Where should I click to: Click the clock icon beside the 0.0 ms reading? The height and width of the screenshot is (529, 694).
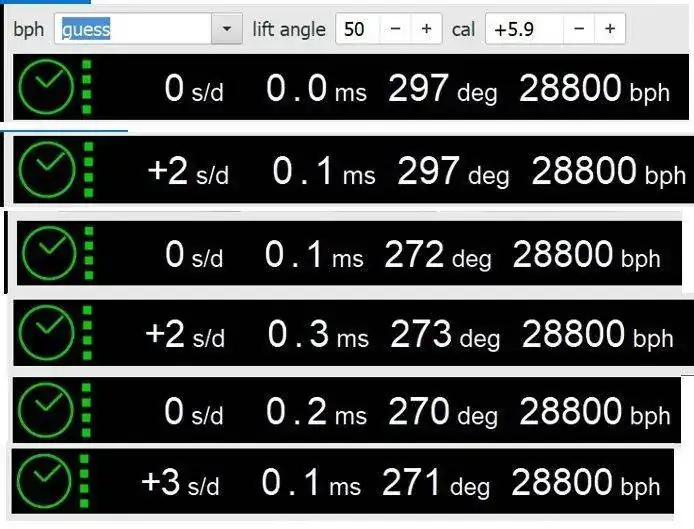coord(45,88)
